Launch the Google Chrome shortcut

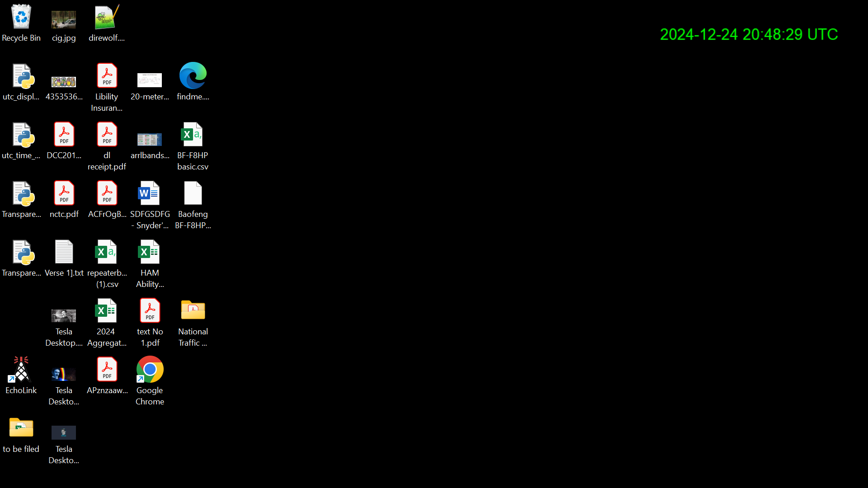point(150,381)
